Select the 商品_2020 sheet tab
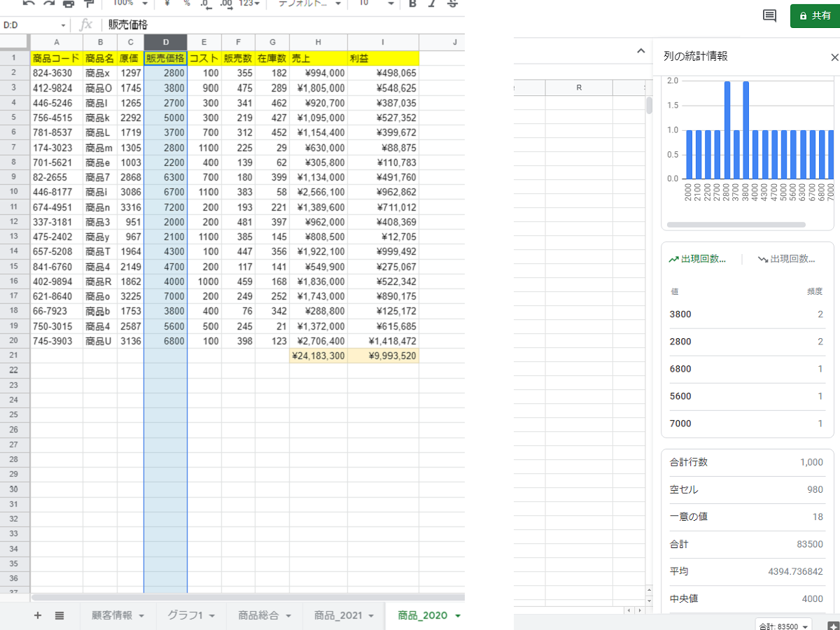Screen dimensions: 840x630 pyautogui.click(x=422, y=615)
